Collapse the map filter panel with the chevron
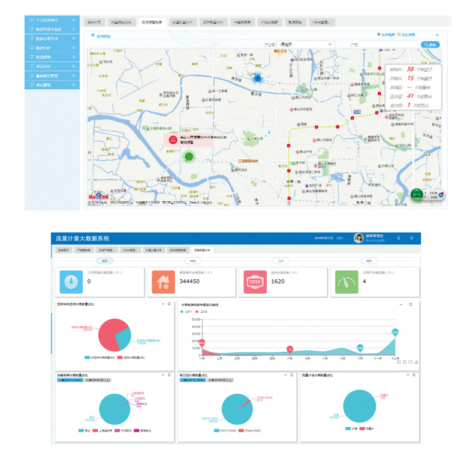Screen dimensions: 476x459 click(437, 35)
